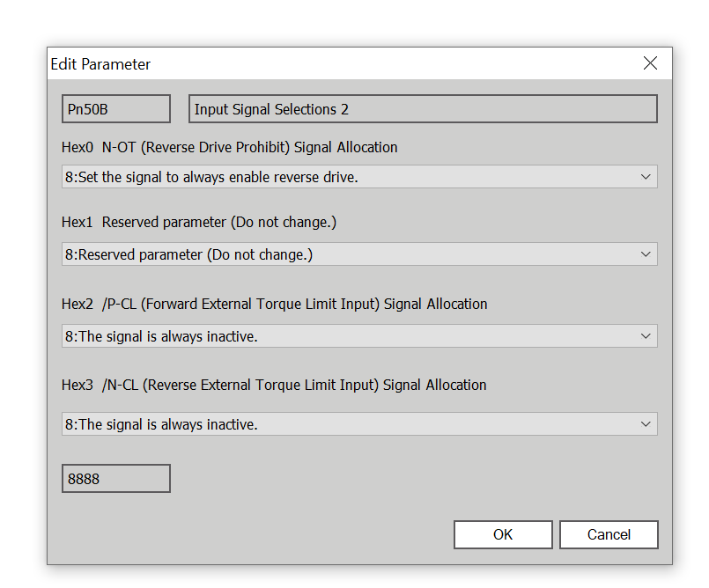709x588 pixels.
Task: Click the 'Input Signal Selections 2' name field
Action: point(423,109)
